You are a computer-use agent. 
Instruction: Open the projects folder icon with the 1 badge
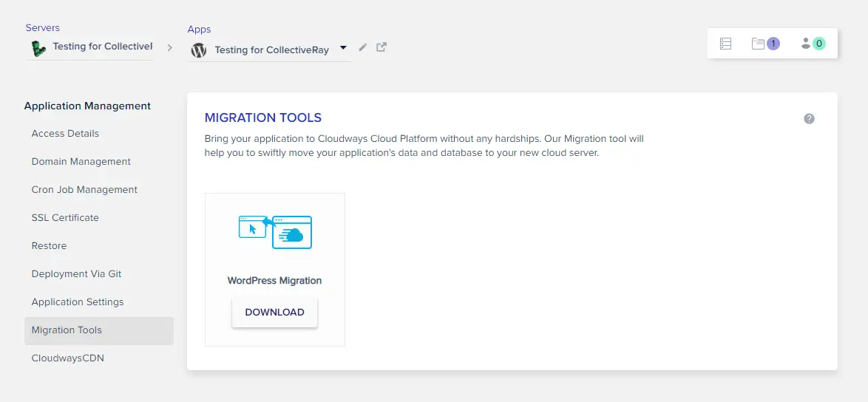pyautogui.click(x=765, y=44)
